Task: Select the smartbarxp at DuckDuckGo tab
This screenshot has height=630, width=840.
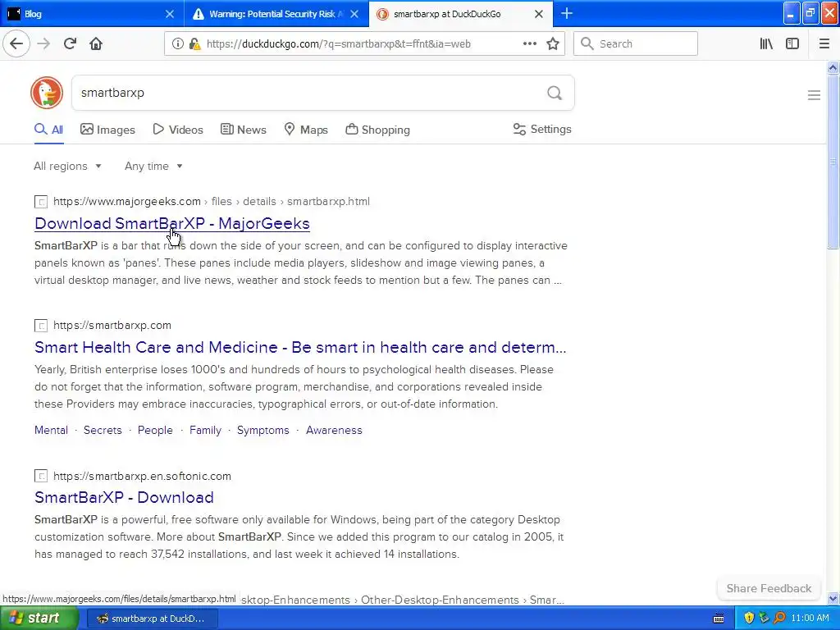Action: click(461, 13)
